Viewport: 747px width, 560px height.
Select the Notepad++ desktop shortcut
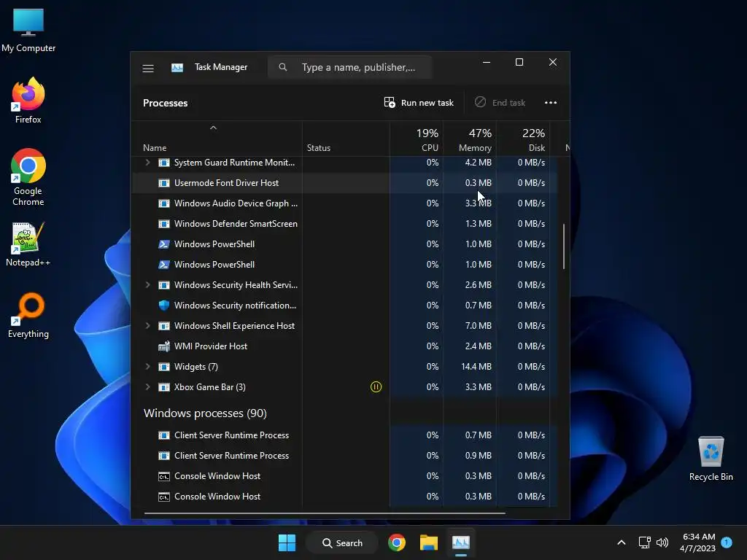coord(28,244)
